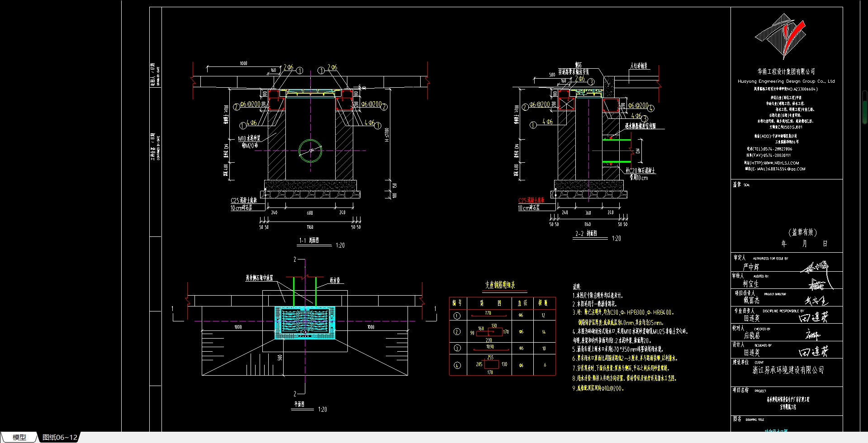The height and width of the screenshot is (443, 868).
Task: Select the red C25 混凝土底板 label
Action: tap(531, 200)
